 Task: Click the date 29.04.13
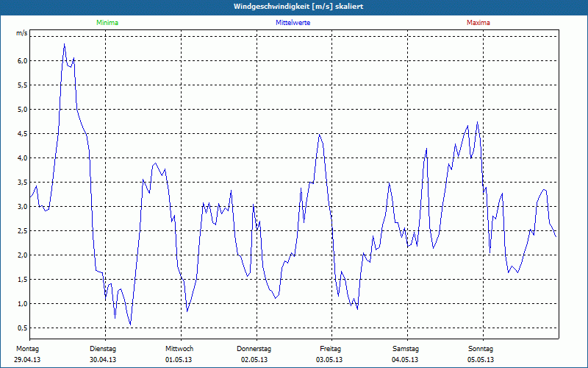(27, 360)
